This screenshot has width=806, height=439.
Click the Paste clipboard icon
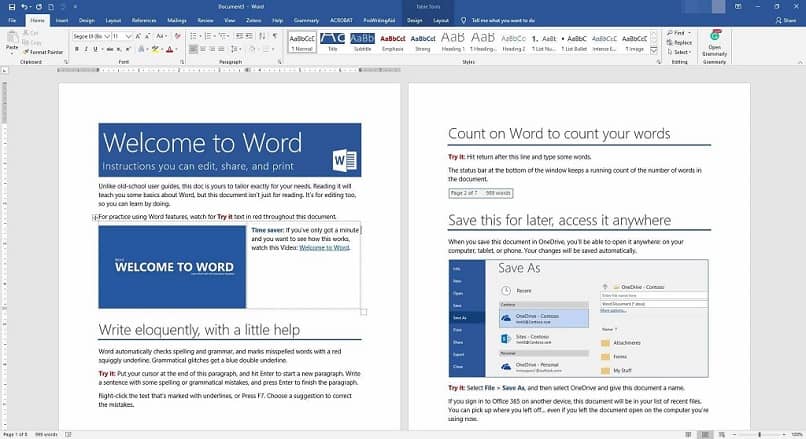pos(12,39)
